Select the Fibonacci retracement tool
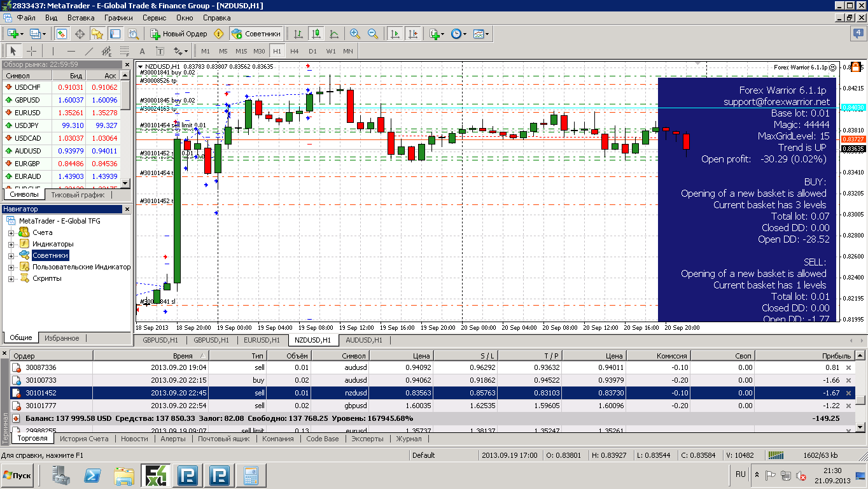The image size is (868, 489). click(124, 51)
